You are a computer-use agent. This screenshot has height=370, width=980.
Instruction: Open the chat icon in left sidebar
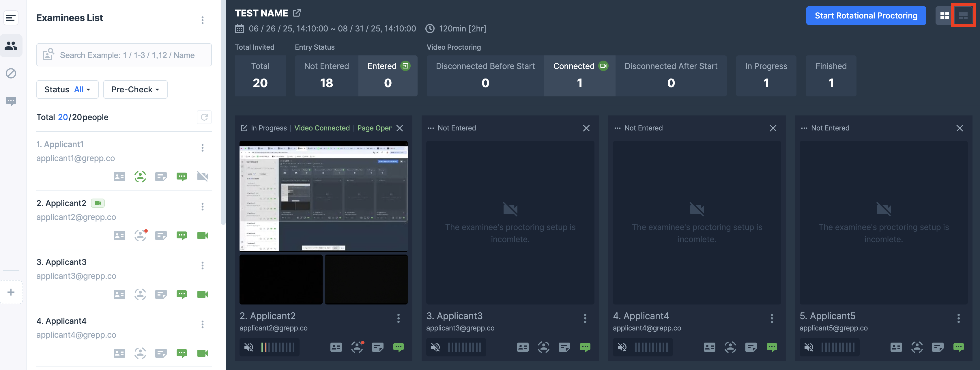tap(11, 101)
